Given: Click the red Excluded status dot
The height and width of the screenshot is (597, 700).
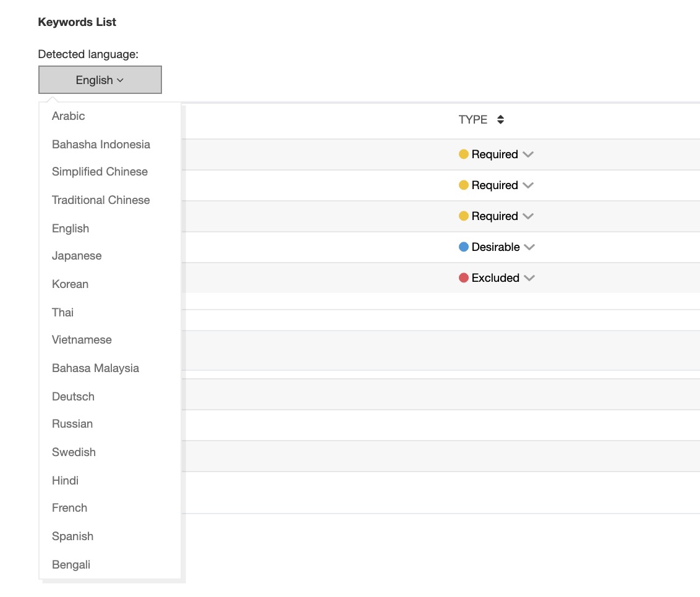Looking at the screenshot, I should (x=464, y=278).
